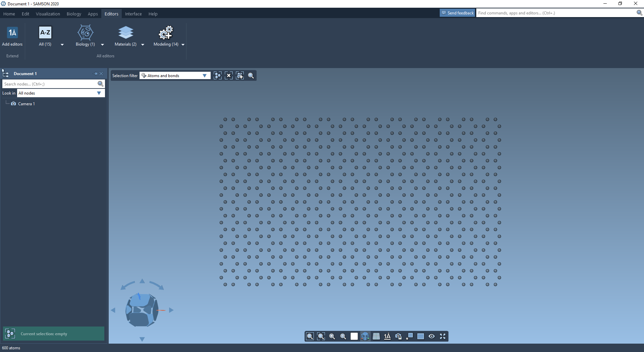Click the Current selection: empty bar
This screenshot has width=644, height=352.
pyautogui.click(x=54, y=334)
